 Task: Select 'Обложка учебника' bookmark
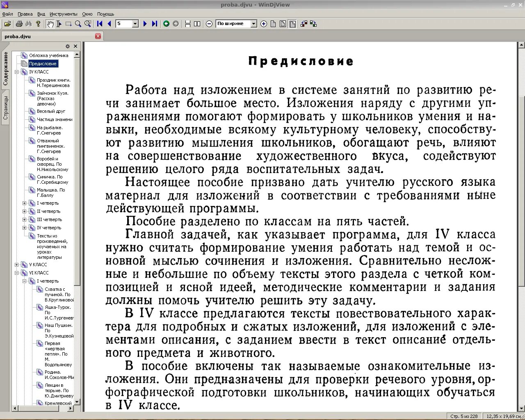(49, 55)
